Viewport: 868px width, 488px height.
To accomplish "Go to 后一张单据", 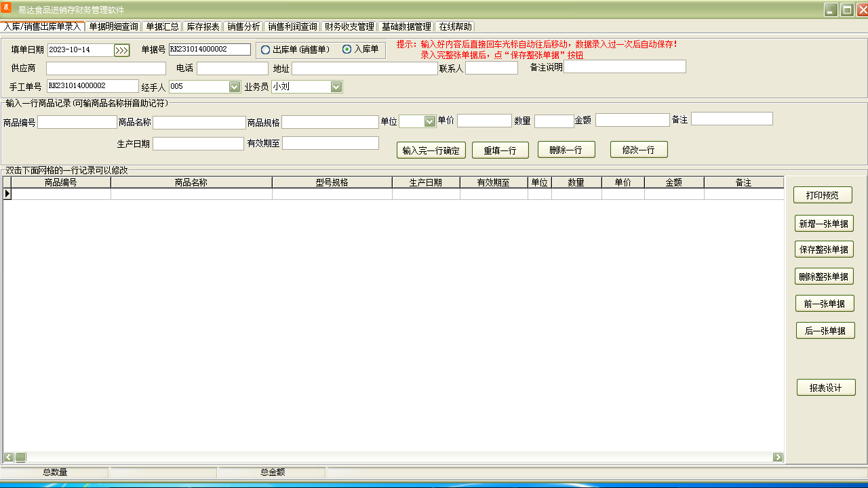I will click(x=825, y=331).
